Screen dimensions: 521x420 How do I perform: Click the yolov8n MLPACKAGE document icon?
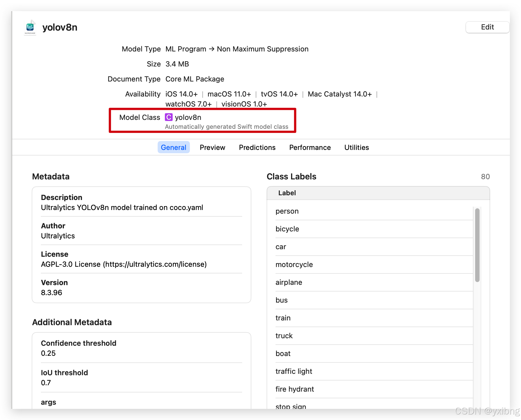pyautogui.click(x=29, y=28)
